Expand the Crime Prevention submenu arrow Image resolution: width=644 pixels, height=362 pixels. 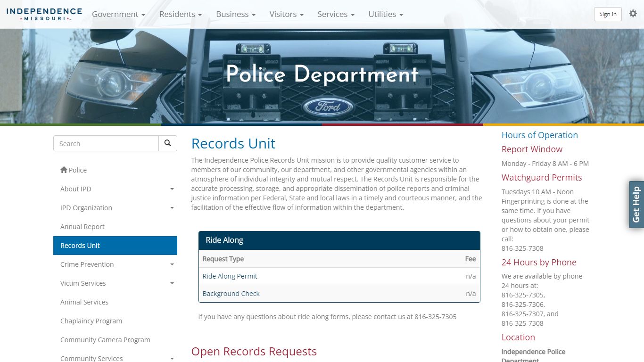click(x=172, y=264)
